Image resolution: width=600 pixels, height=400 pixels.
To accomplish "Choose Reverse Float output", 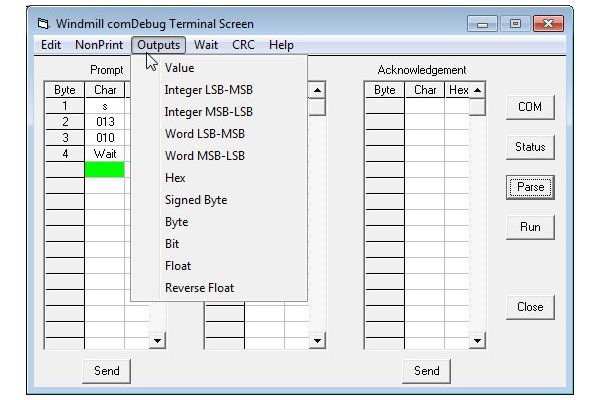I will point(219,288).
